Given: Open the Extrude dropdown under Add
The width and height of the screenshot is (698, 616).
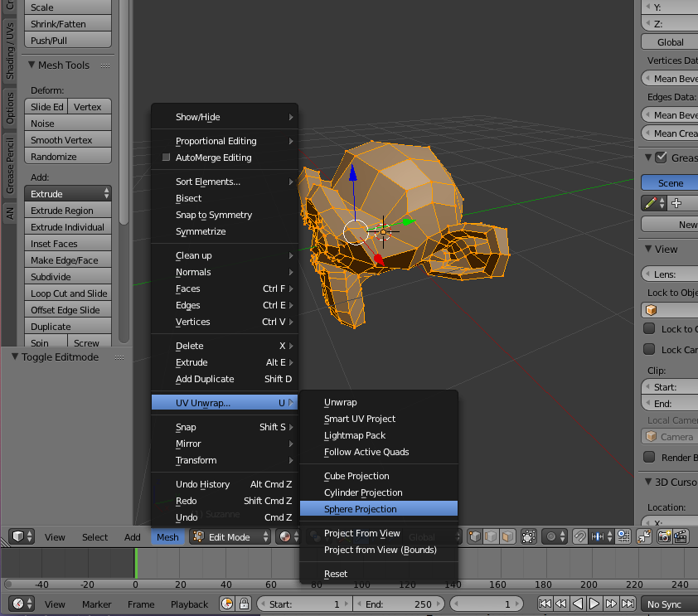Looking at the screenshot, I should coord(68,194).
